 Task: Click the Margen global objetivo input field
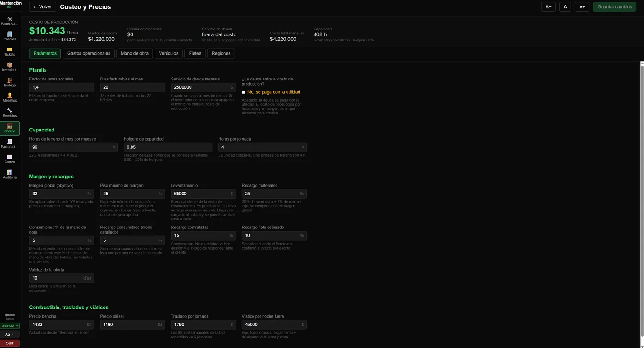pos(62,194)
